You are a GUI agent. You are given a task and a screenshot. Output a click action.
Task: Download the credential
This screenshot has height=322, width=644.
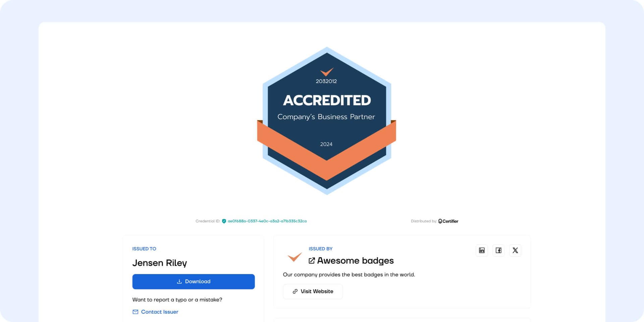click(x=194, y=282)
